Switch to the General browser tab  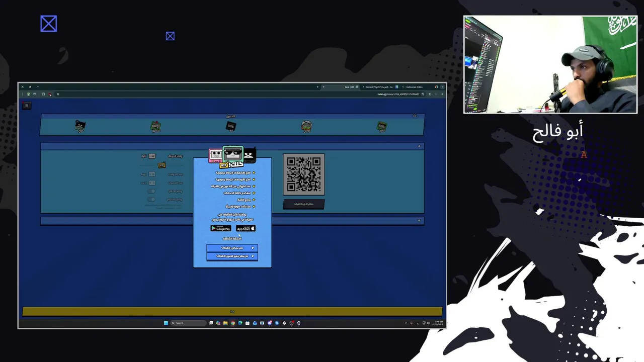click(x=380, y=87)
